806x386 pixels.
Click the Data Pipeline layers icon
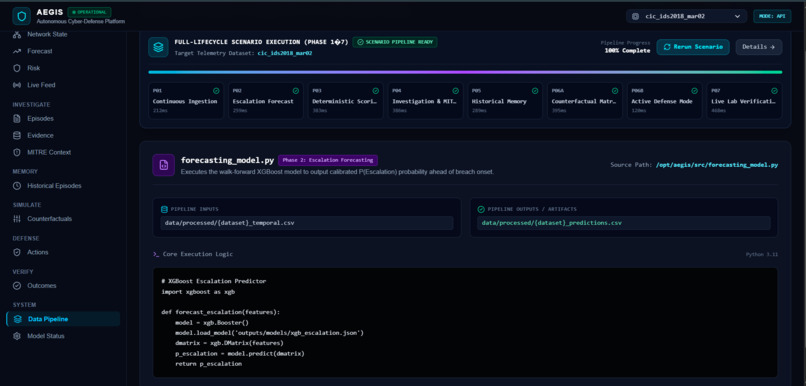(x=18, y=319)
